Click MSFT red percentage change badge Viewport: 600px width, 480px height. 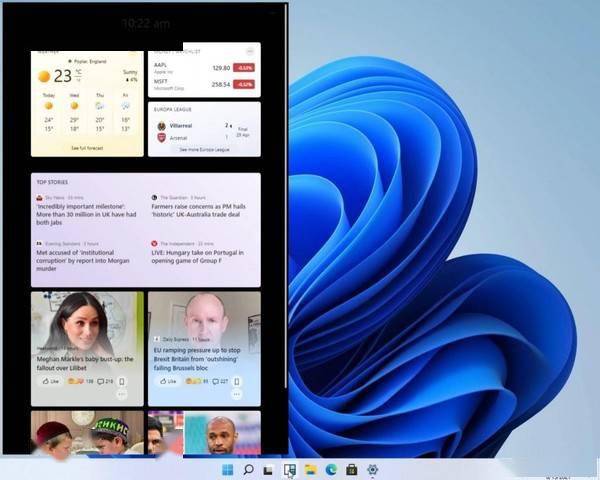[244, 84]
